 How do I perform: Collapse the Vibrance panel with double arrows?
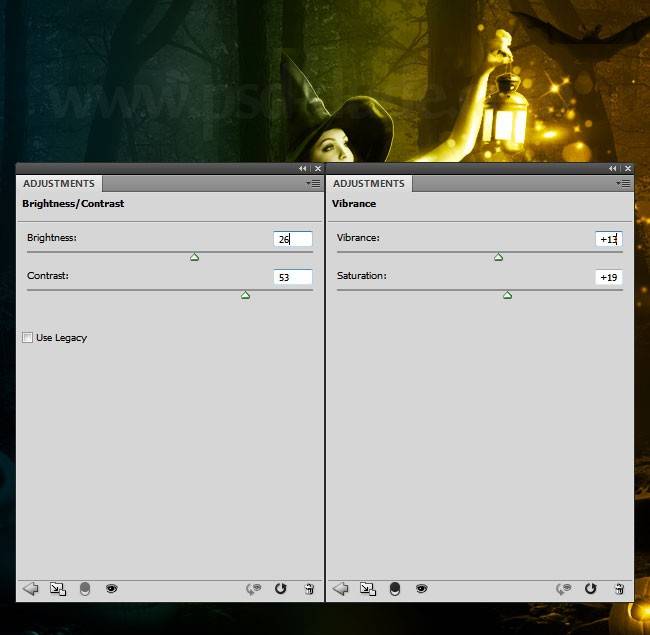click(x=612, y=169)
